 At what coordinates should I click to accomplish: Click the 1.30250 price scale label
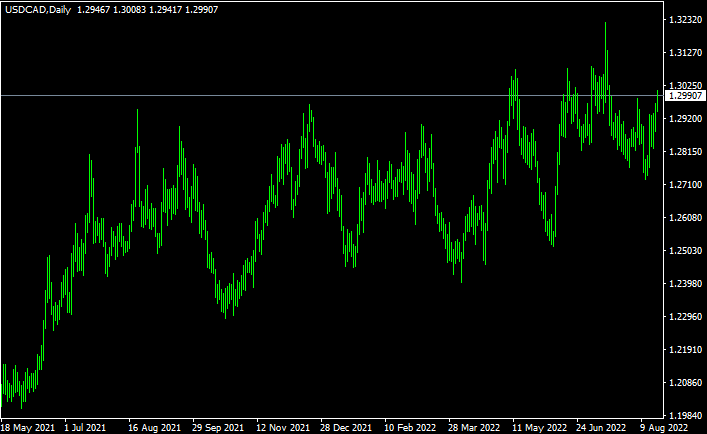pyautogui.click(x=685, y=85)
